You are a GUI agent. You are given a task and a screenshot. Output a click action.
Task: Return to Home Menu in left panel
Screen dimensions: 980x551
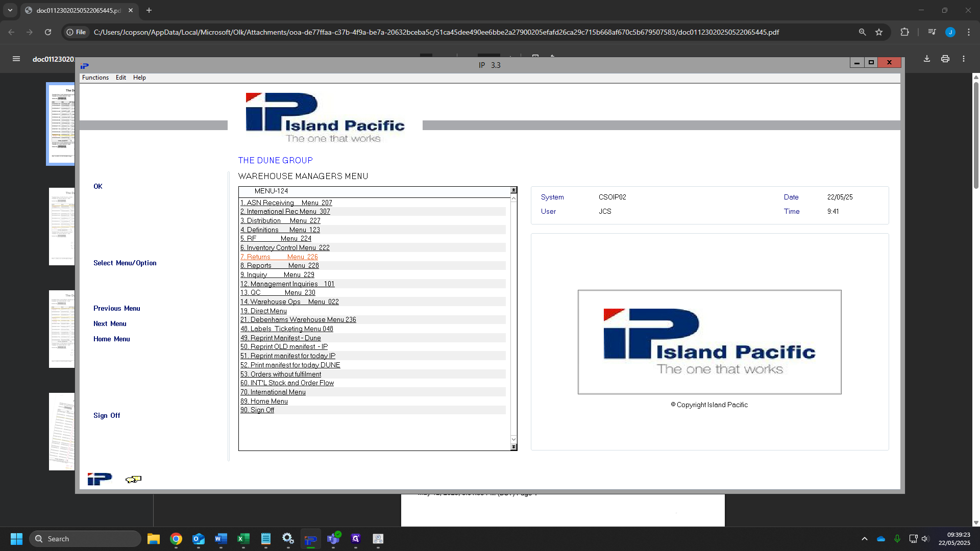pos(112,339)
